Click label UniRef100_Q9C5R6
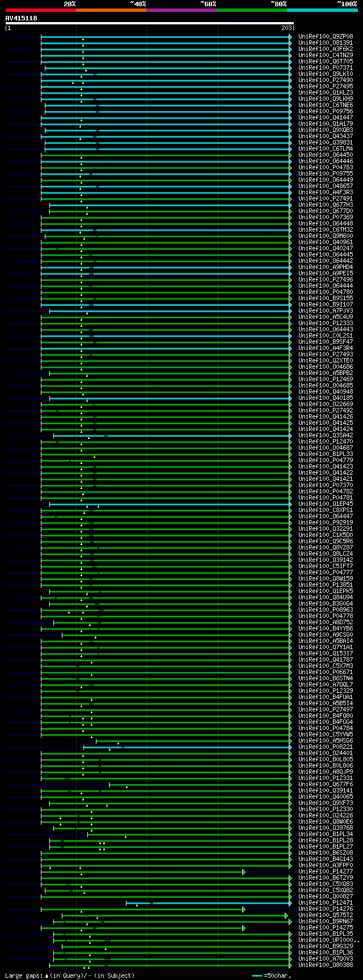Viewport: 363px width, 980px height. click(326, 541)
